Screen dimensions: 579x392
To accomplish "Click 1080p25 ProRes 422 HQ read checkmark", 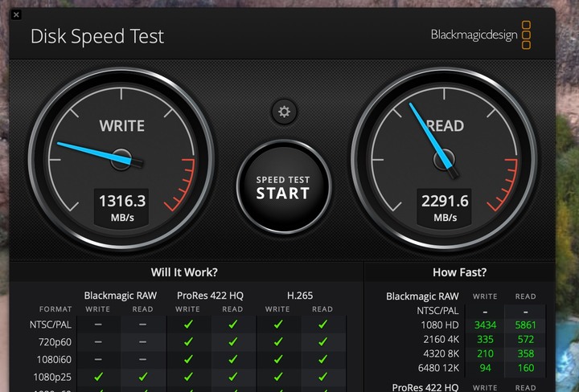I will [233, 377].
